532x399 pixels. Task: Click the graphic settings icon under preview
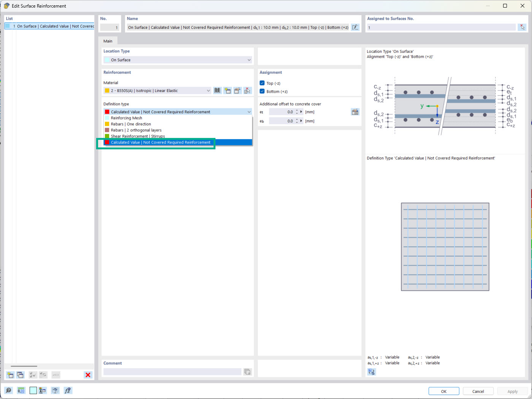(x=372, y=372)
